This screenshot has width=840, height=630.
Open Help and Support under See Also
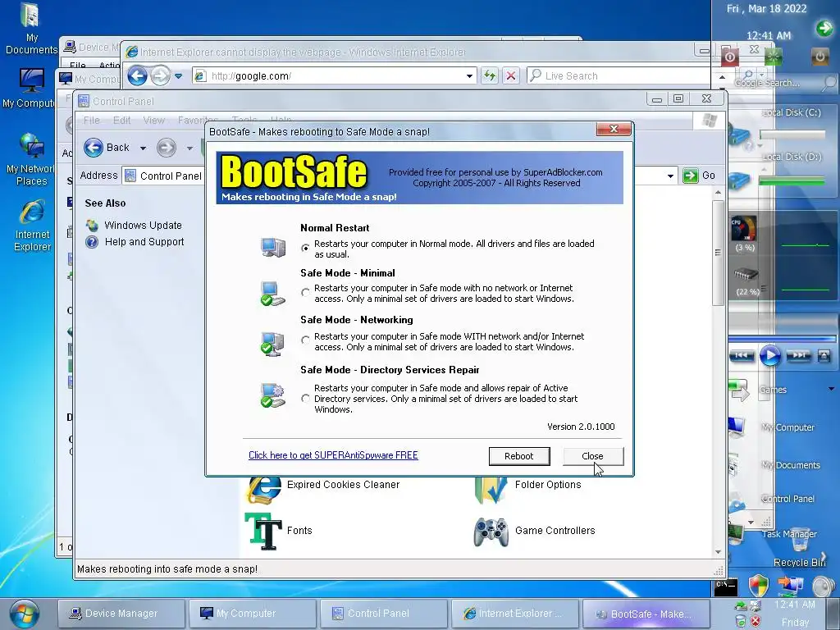(144, 242)
